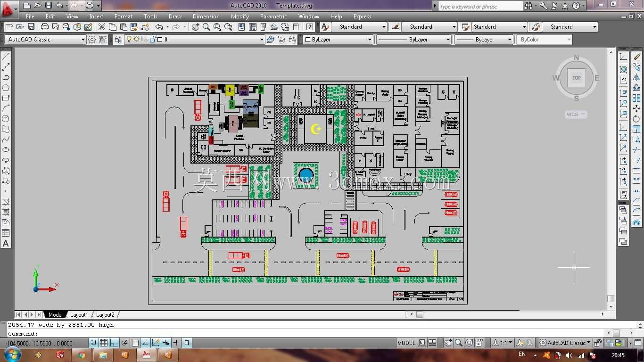Click the WCS button under the ViewCube

pyautogui.click(x=576, y=115)
